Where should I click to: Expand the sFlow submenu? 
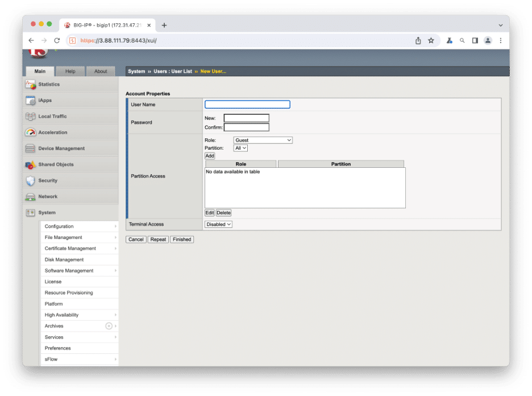point(115,360)
